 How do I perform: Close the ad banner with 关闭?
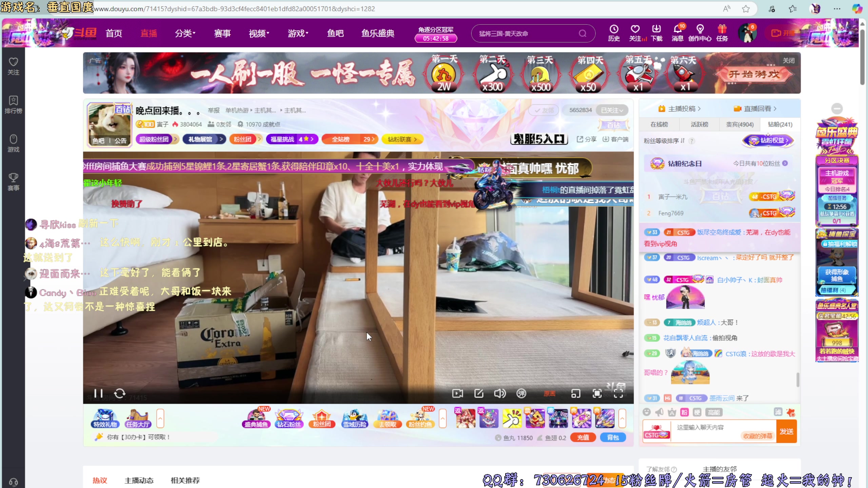pyautogui.click(x=789, y=61)
